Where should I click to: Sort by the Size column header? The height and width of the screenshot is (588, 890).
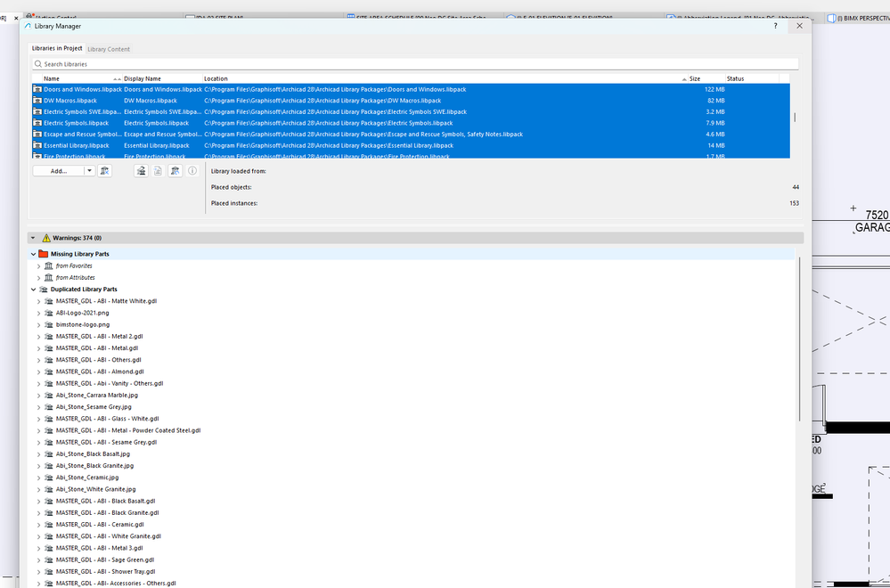click(x=707, y=79)
